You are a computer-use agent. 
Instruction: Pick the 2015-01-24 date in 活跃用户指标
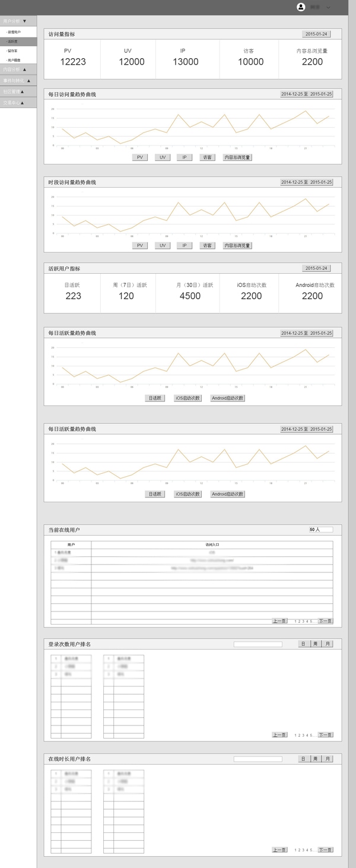(317, 268)
